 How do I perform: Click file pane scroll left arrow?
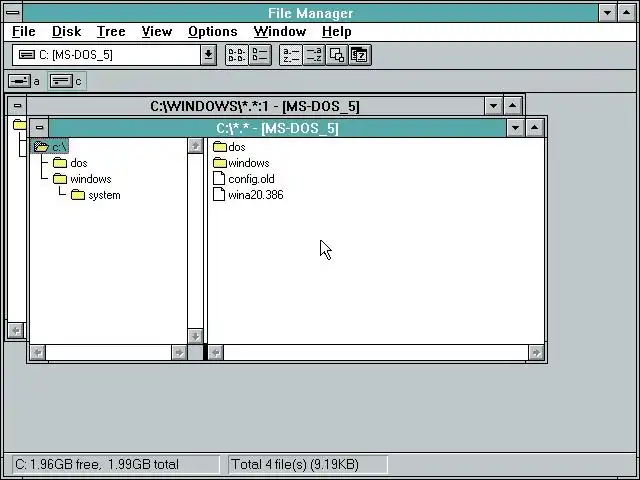[216, 352]
